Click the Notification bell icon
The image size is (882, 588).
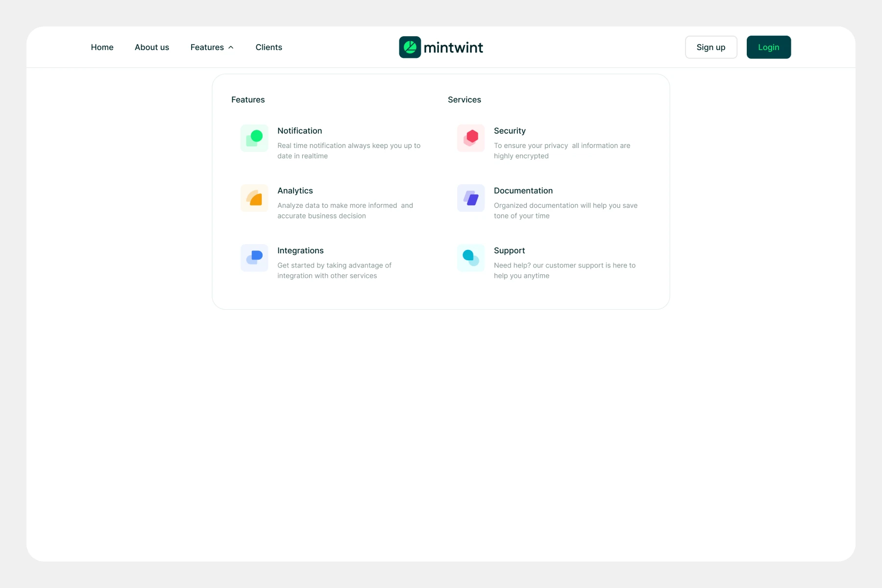click(x=254, y=138)
